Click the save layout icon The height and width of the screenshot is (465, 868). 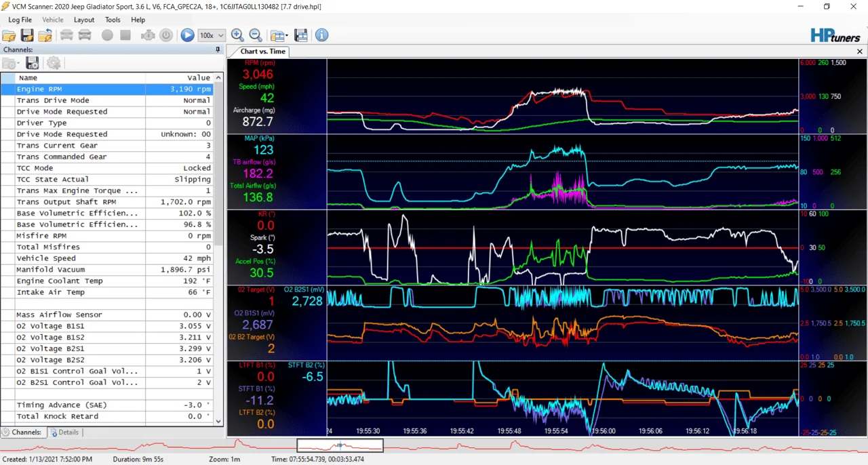tap(301, 35)
